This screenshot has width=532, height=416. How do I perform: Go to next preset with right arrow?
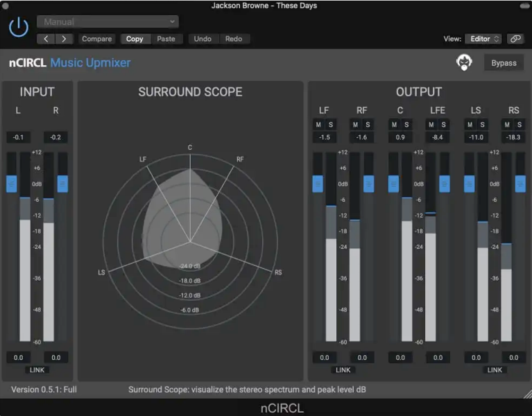(x=64, y=39)
